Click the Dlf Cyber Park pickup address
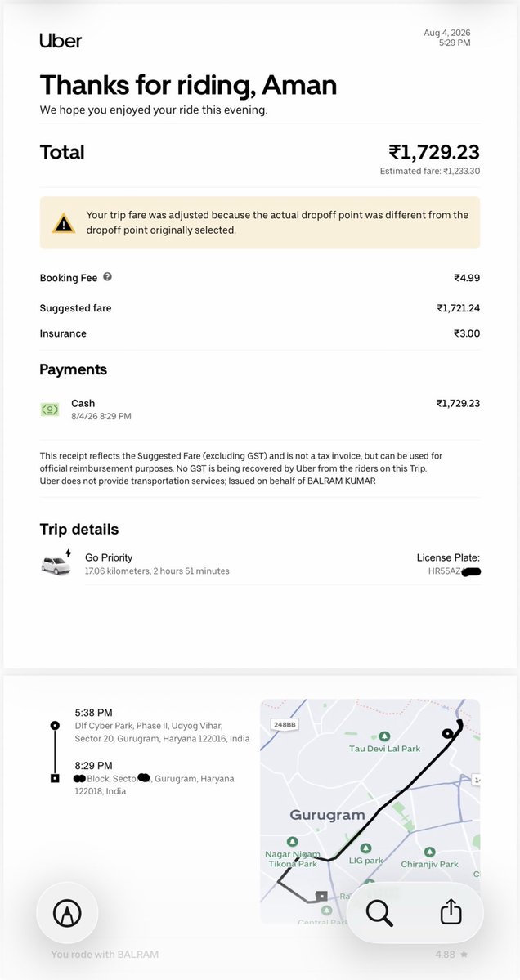Viewport: 520px width, 980px height. pos(162,732)
